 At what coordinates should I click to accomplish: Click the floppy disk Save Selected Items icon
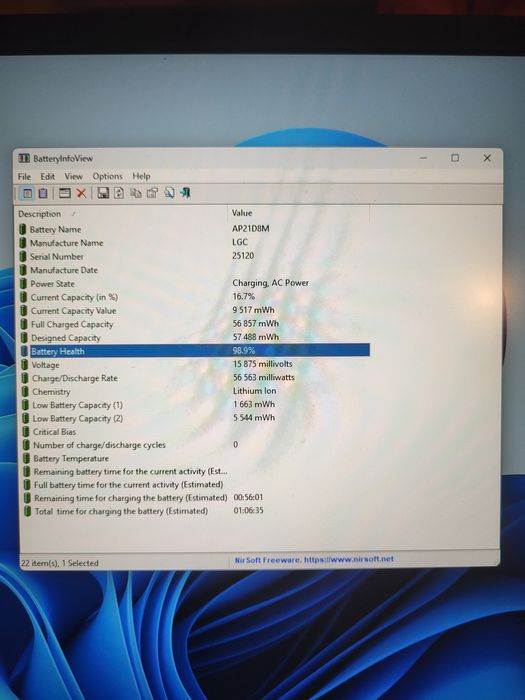[x=103, y=193]
